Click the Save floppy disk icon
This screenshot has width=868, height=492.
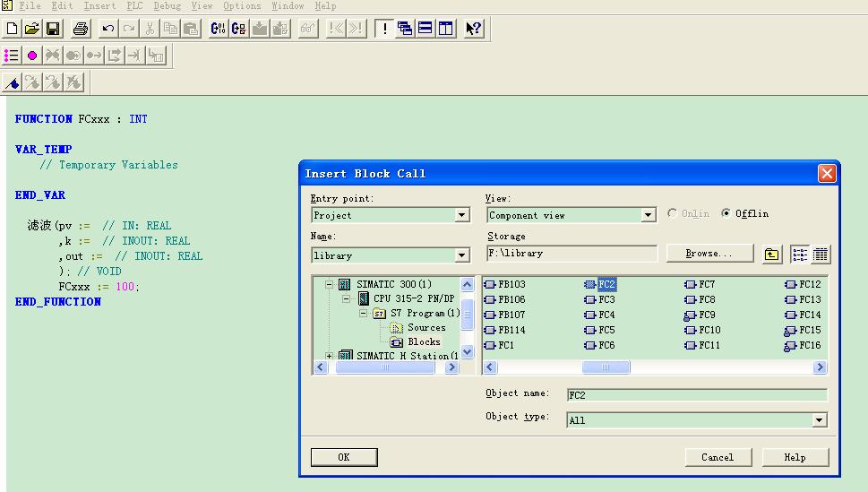point(53,29)
